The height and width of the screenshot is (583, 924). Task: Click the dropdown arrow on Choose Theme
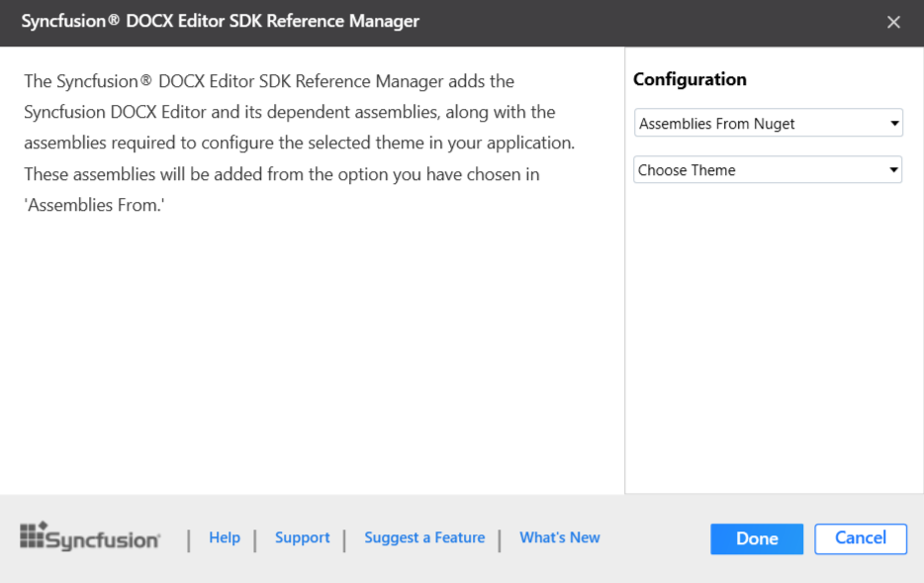point(894,169)
